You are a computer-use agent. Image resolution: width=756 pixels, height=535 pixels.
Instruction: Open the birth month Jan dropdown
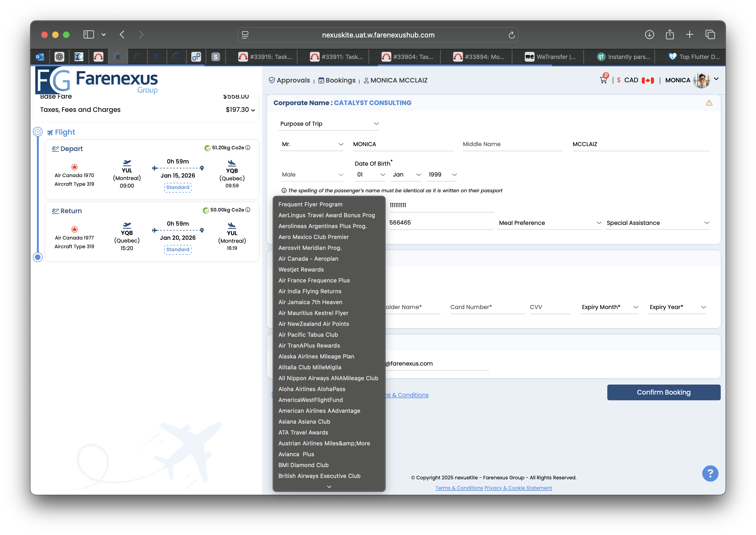(x=406, y=175)
